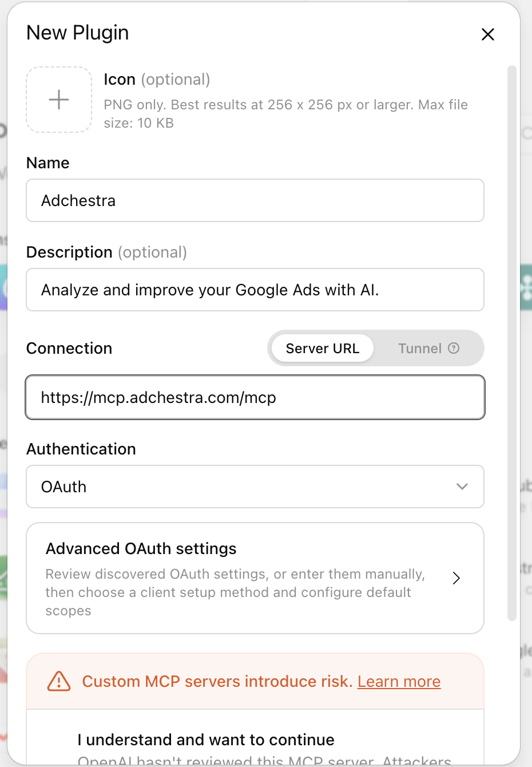This screenshot has width=532, height=767.
Task: Click the Connection section label
Action: [69, 348]
